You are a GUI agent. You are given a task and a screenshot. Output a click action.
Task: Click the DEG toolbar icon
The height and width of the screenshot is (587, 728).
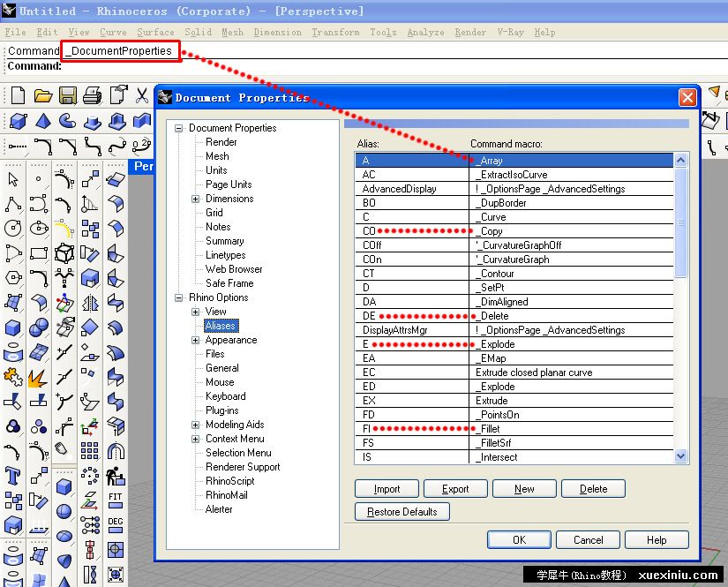coord(115,525)
